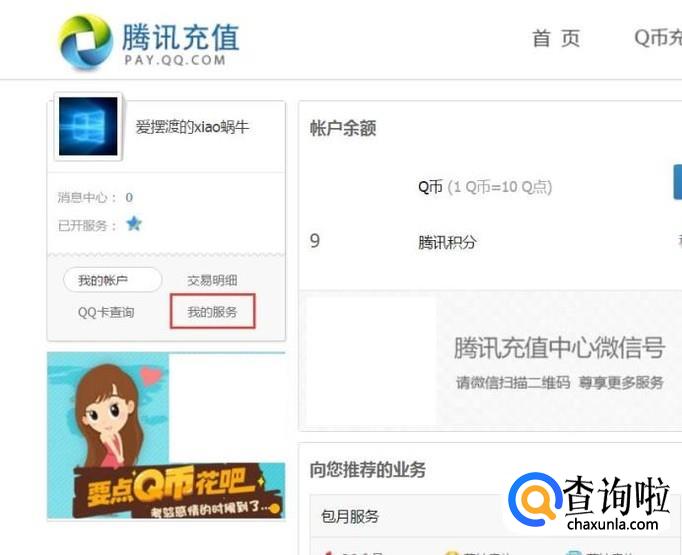Open the 首页 navigation tab
Screen dimensions: 682x555
556,38
